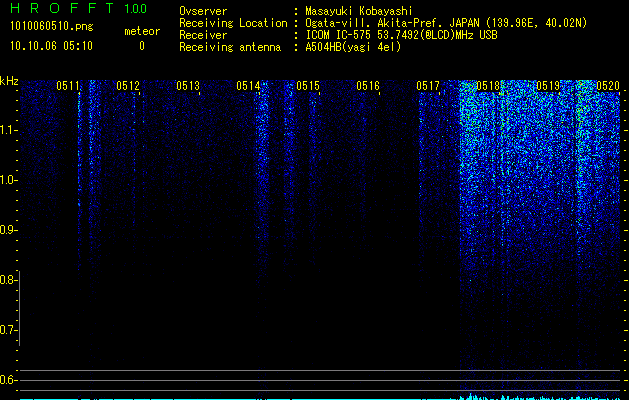Click the 0515 time marker
629x400 pixels.
tap(308, 86)
